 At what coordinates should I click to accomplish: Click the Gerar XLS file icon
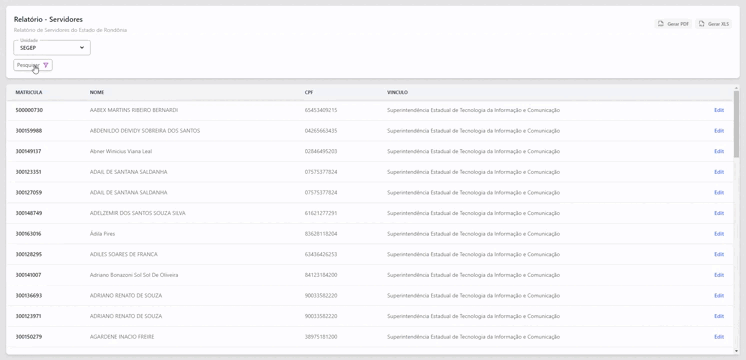point(701,24)
